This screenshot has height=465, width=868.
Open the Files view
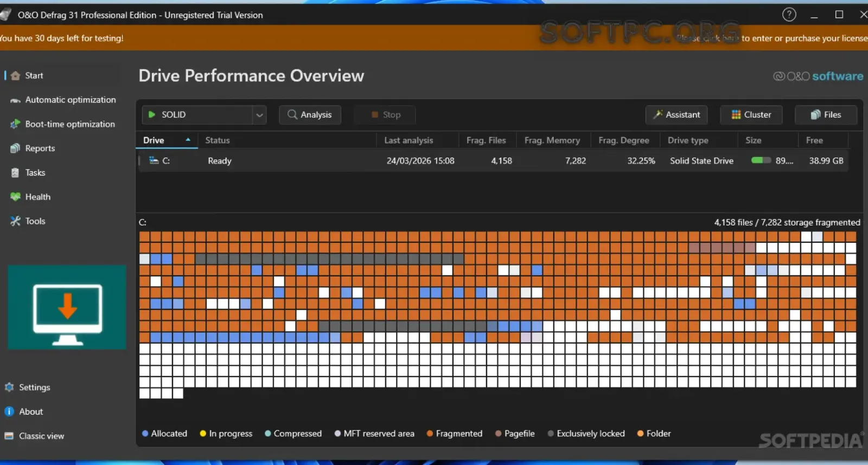click(x=826, y=115)
